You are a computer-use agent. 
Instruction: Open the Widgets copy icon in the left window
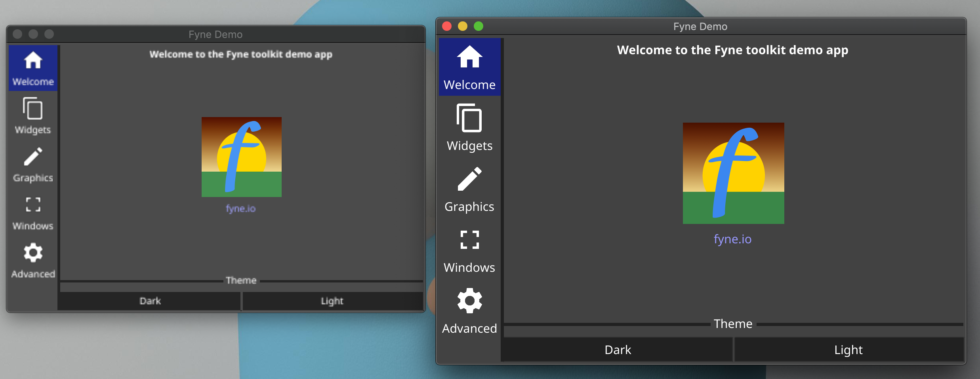[x=33, y=108]
